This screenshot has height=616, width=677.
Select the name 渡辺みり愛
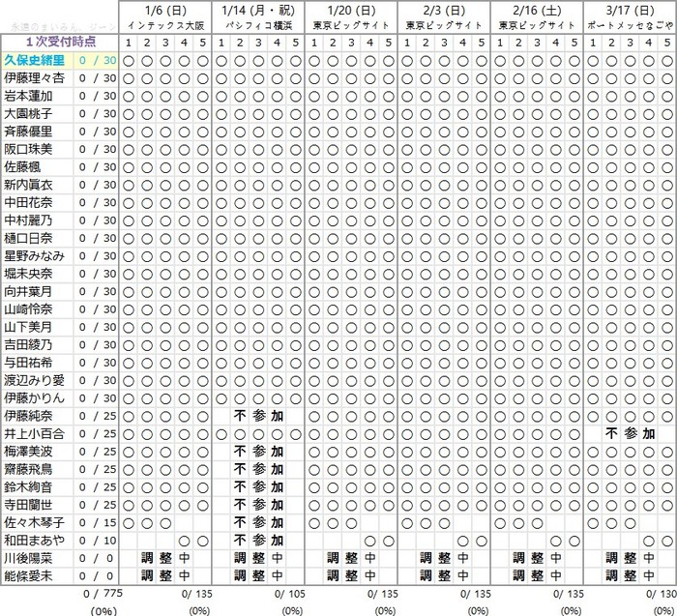(35, 381)
